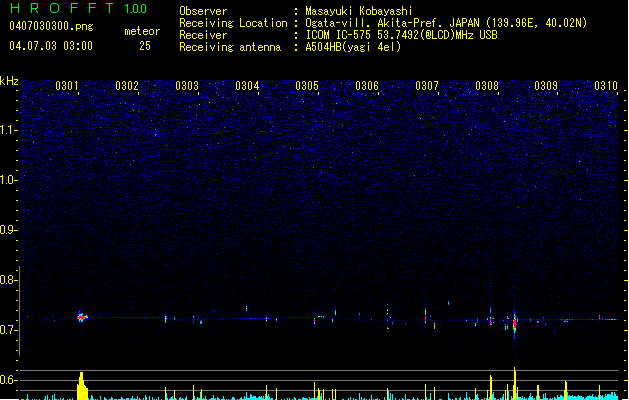Click the ICOM IC-575 receiver text
This screenshot has width=629, height=400.
click(401, 35)
